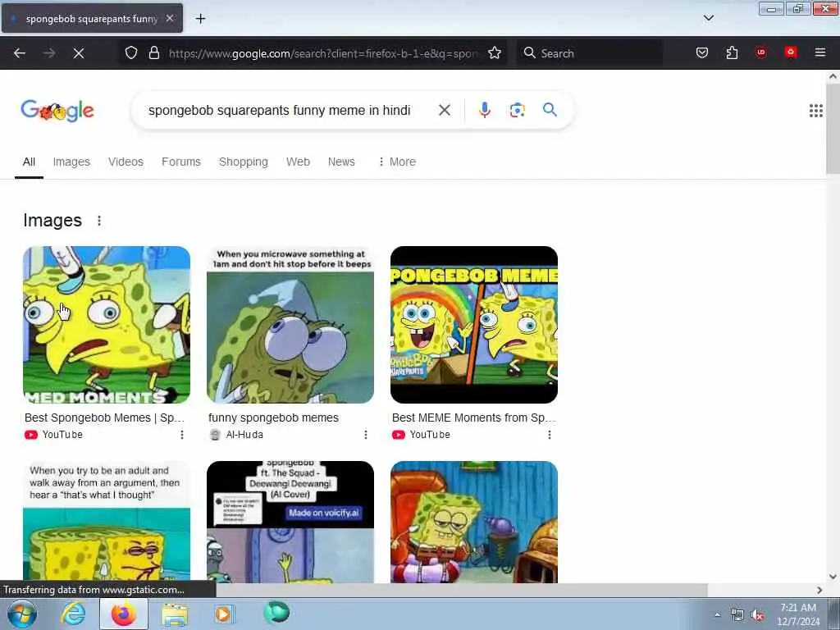Click the muted volume tray icon
The width and height of the screenshot is (840, 630).
[757, 615]
